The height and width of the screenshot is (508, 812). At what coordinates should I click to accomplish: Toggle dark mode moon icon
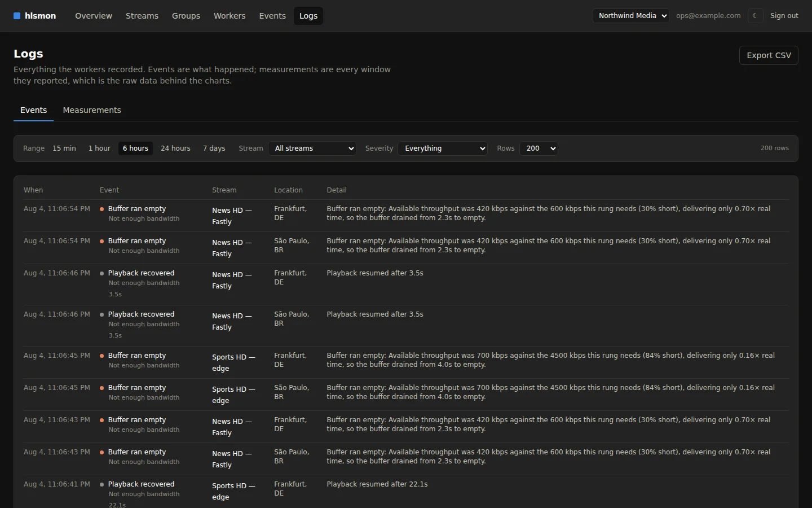coord(755,16)
